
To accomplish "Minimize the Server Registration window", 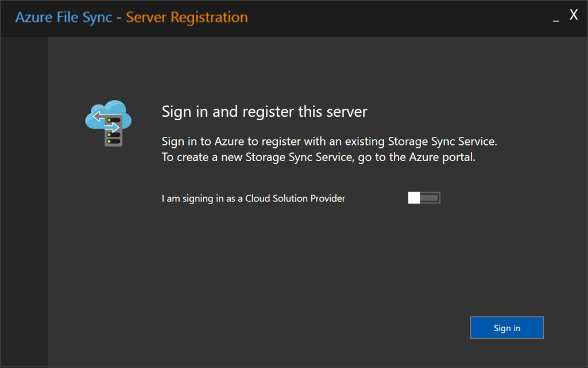I will 556,18.
